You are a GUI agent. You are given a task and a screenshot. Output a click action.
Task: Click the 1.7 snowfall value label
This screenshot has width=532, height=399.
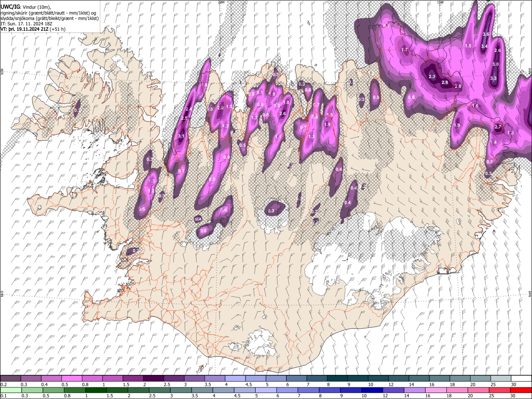404,50
